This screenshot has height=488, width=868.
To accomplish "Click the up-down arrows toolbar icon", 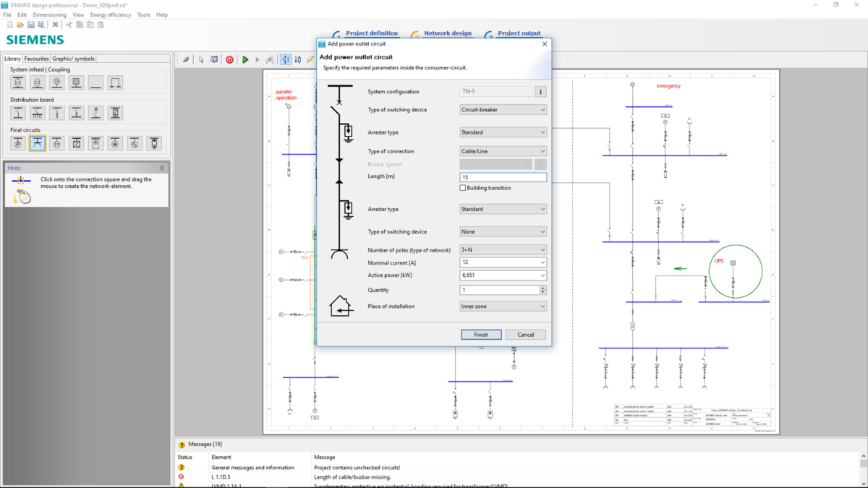I will [x=298, y=60].
